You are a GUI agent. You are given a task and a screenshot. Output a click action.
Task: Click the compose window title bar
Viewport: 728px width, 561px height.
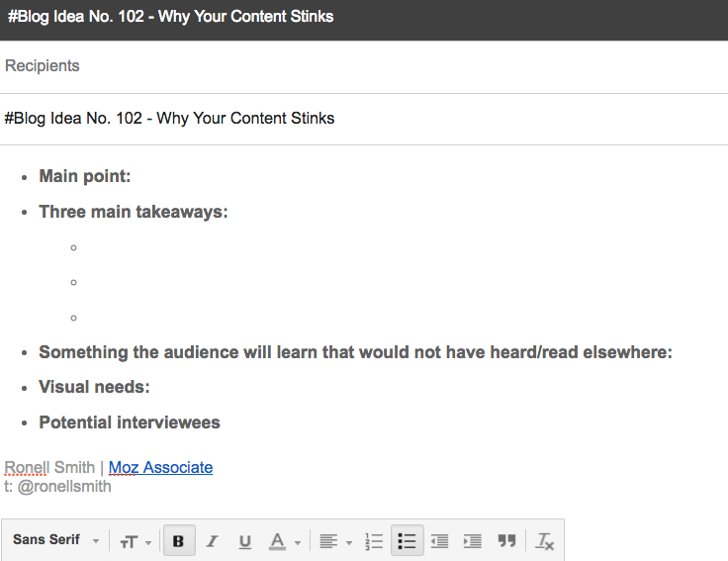click(x=364, y=18)
